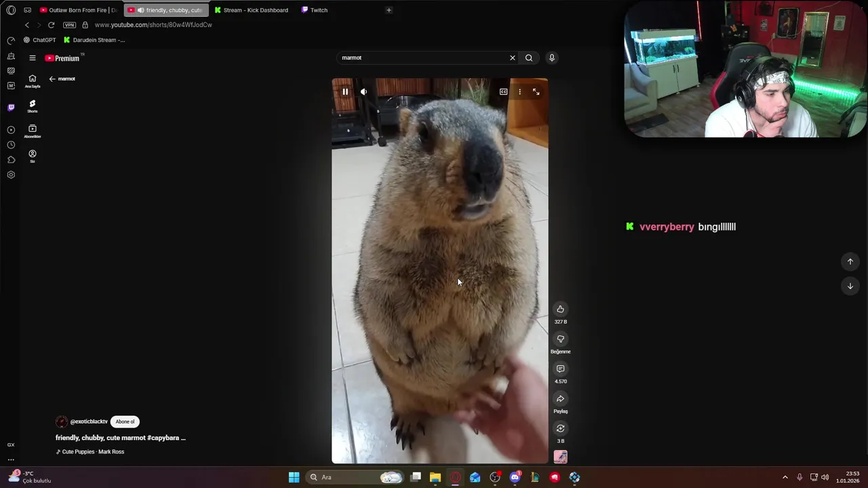Start voice search with microphone
Screen dimensions: 868x488
[552, 58]
